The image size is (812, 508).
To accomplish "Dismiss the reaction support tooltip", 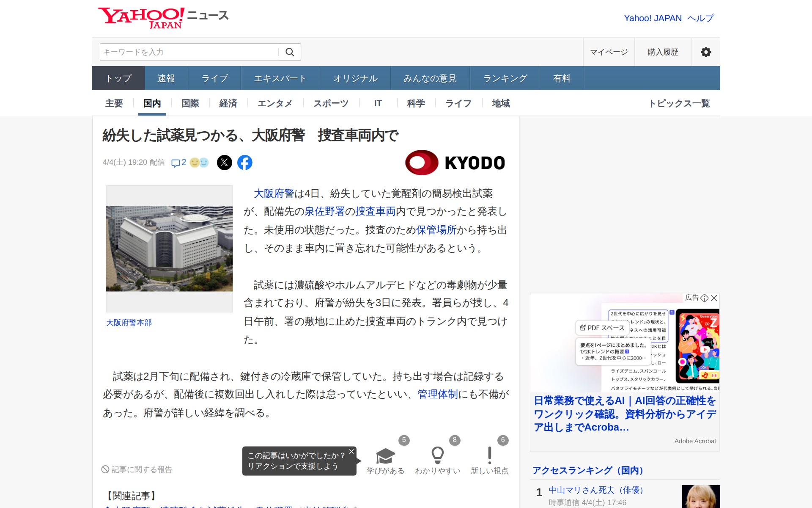I will tap(351, 452).
